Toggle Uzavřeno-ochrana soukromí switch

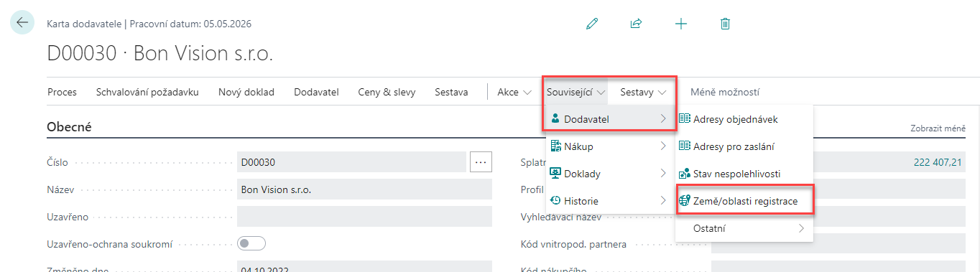pos(251,244)
